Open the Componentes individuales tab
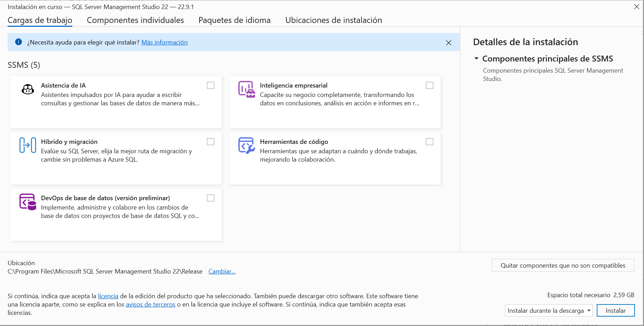Screen dimensions: 644x326 135,20
